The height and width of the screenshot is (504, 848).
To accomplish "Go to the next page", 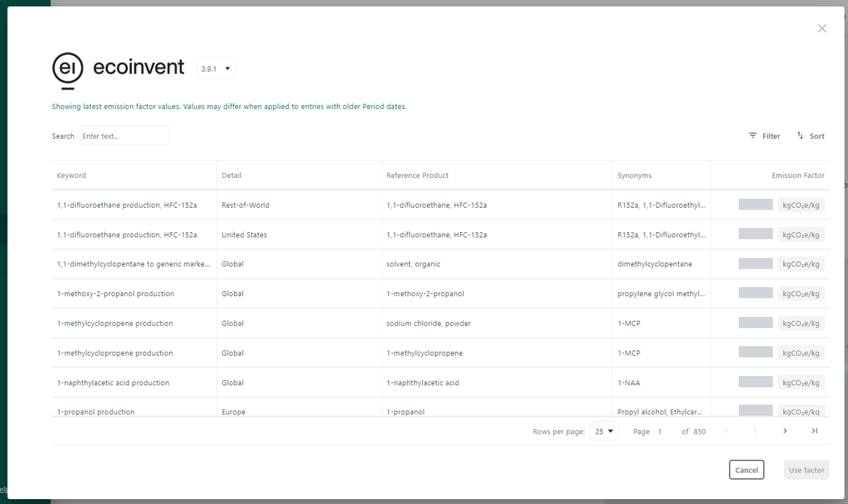I will (785, 431).
